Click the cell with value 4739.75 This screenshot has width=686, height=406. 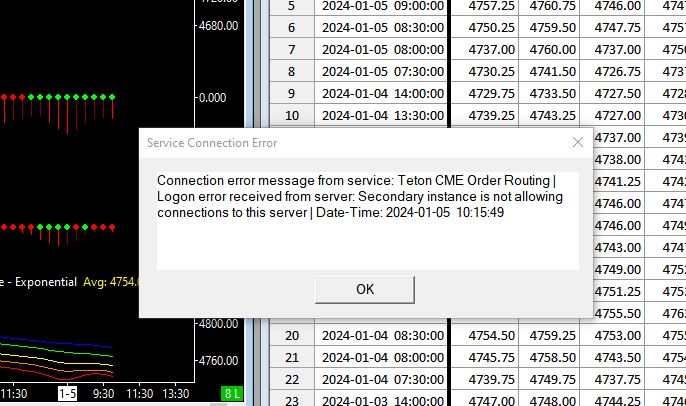(485, 379)
